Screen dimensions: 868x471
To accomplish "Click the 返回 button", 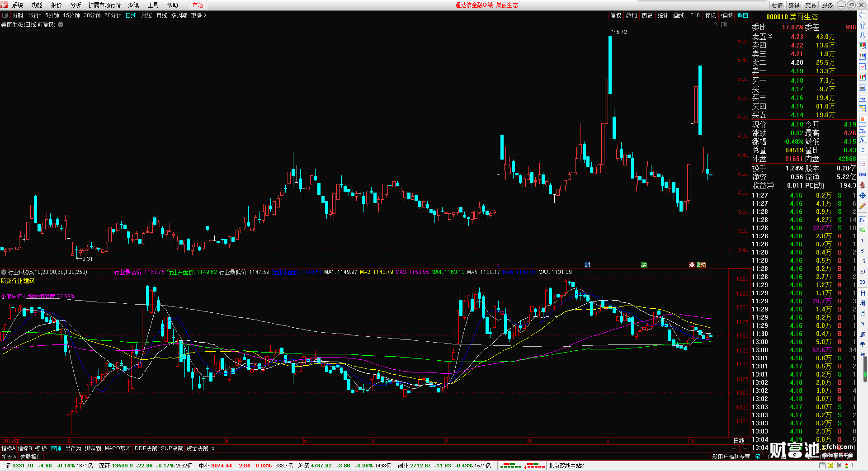I will [x=743, y=15].
